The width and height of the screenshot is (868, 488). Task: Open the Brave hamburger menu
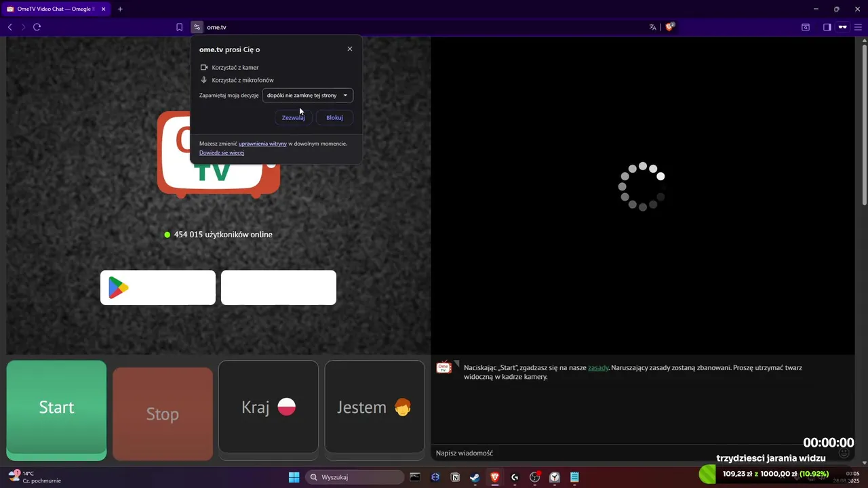tap(858, 27)
